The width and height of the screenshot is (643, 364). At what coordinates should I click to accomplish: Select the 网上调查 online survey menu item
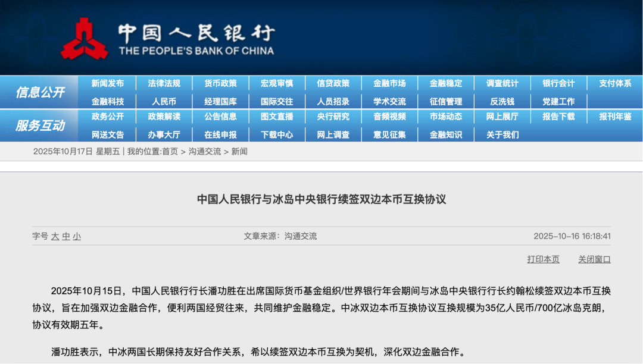click(x=332, y=134)
